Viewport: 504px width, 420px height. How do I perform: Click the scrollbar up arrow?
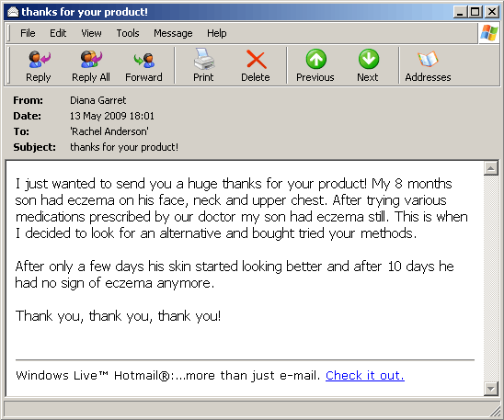point(491,168)
